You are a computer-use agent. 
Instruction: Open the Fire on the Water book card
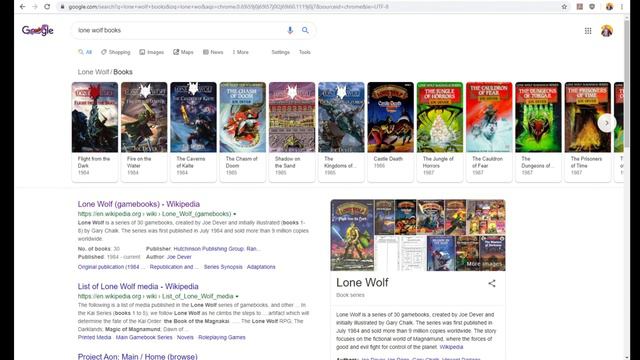point(144,131)
